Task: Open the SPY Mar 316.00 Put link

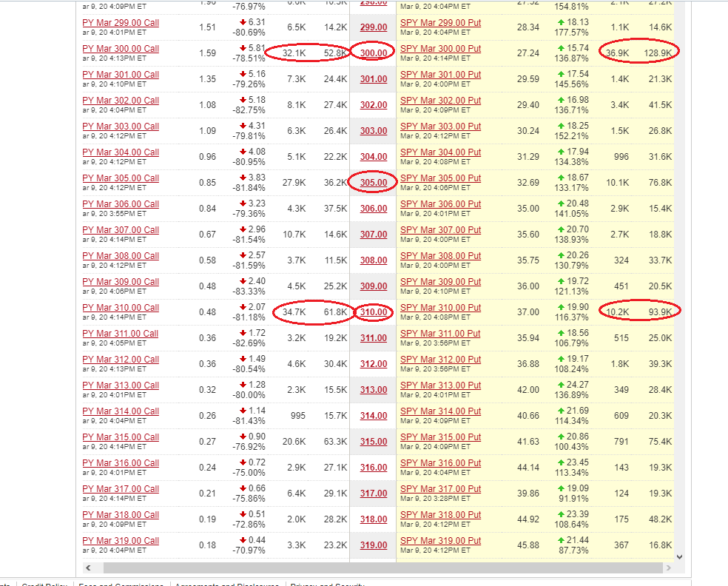Action: point(441,463)
